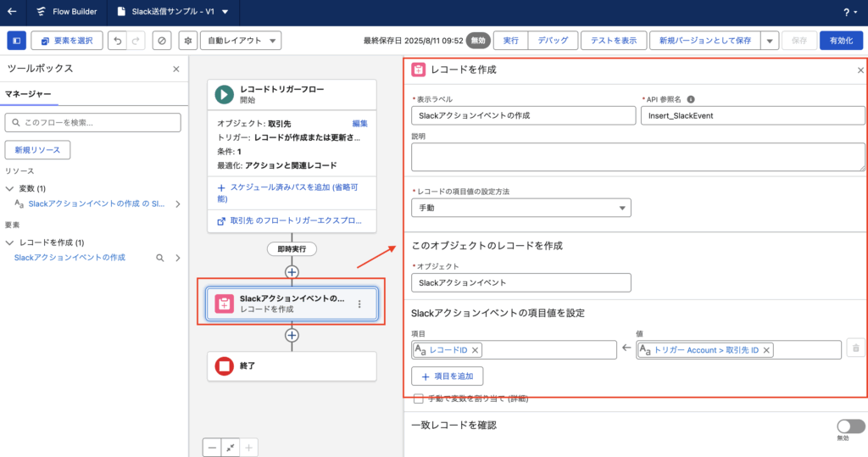Open dropdown arrow next to 新規バージョンとして保存
The width and height of the screenshot is (868, 457).
point(770,41)
